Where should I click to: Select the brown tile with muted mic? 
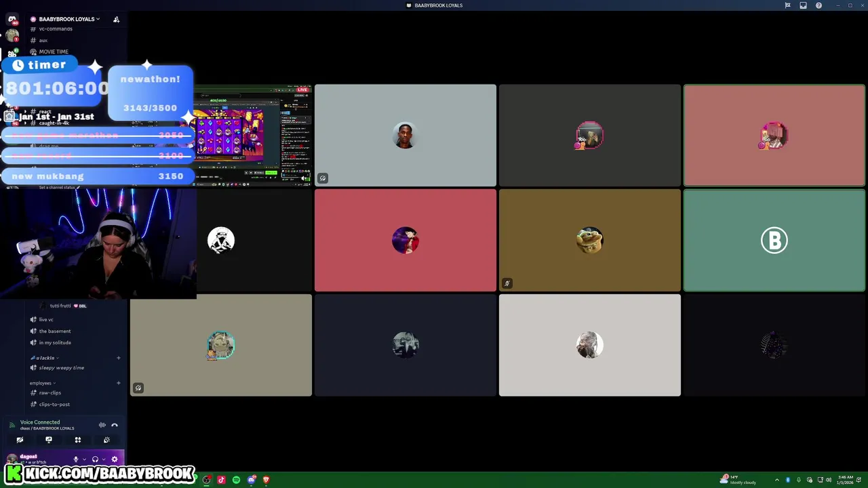tap(590, 240)
